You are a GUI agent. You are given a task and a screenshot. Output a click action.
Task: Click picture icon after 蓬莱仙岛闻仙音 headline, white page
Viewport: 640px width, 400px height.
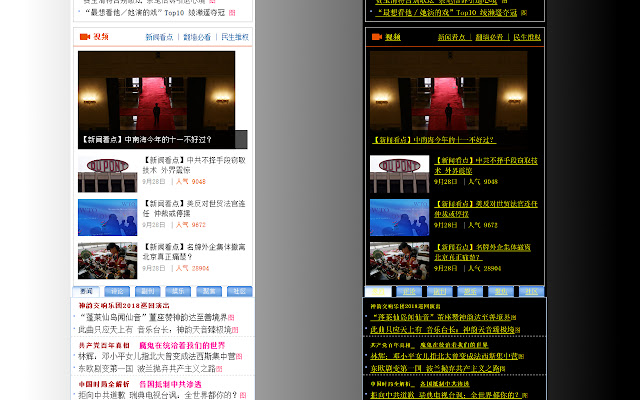231,318
